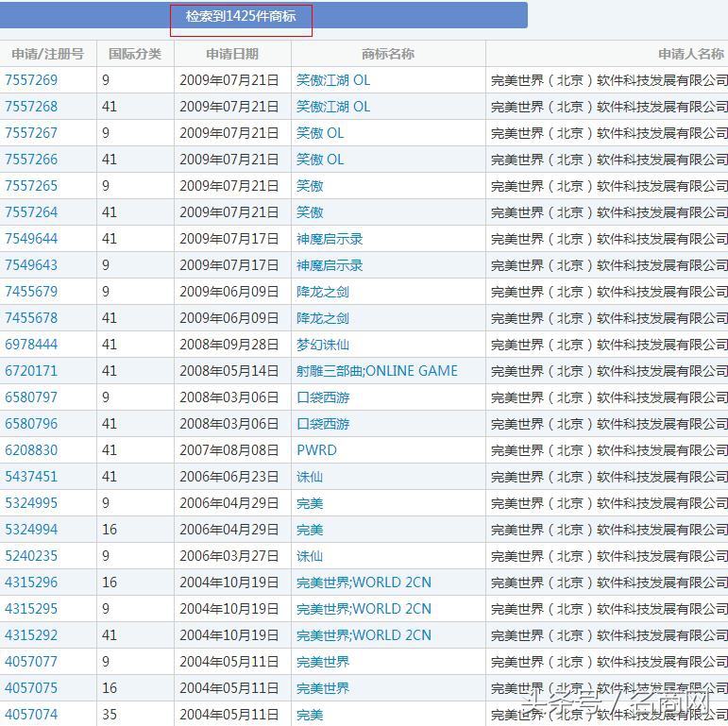Open 完美 trademark in row 5324994

pyautogui.click(x=310, y=531)
